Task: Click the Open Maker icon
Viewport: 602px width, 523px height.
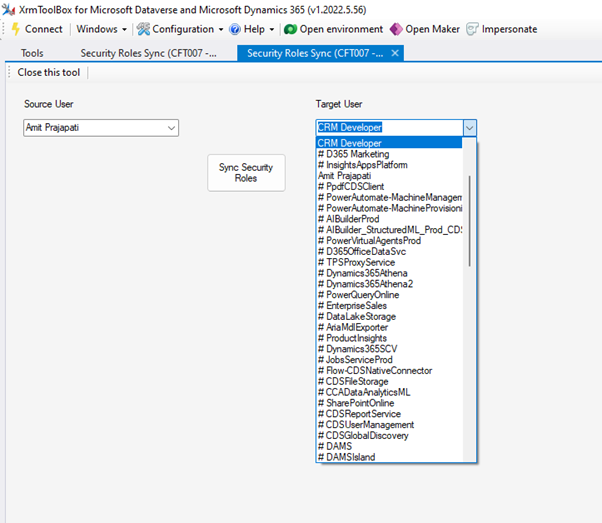Action: pos(396,29)
